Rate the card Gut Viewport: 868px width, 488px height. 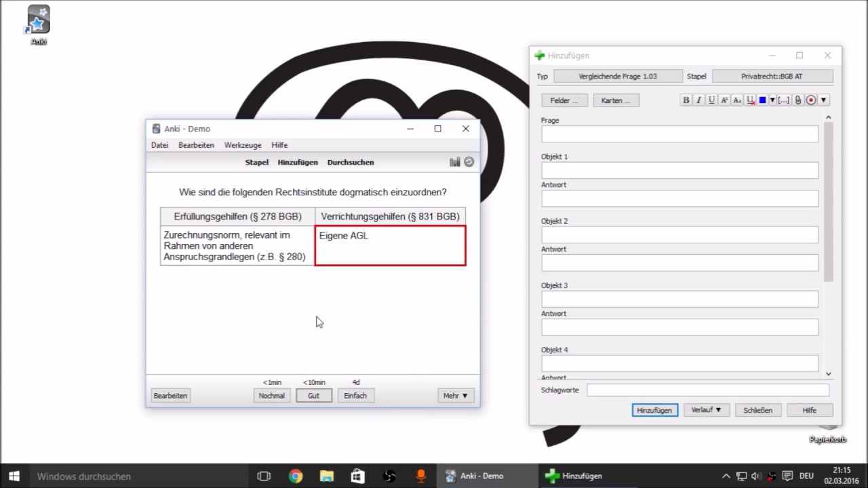click(x=313, y=396)
